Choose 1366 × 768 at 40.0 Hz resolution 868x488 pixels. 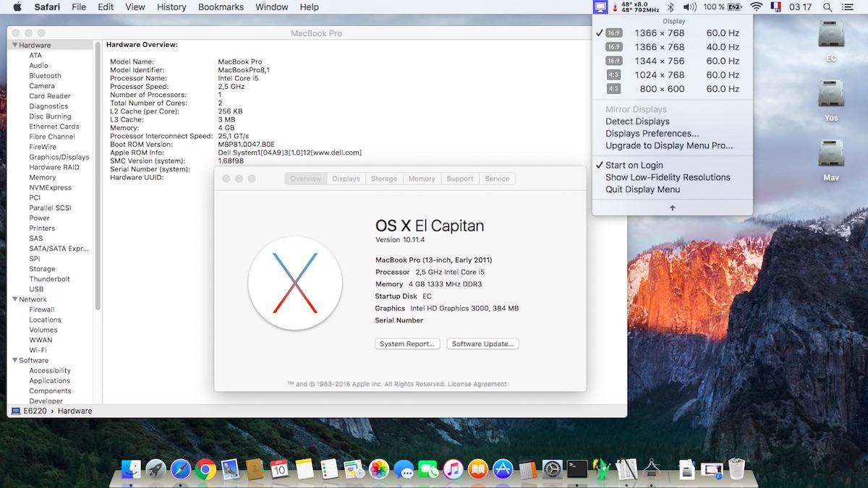pos(659,47)
